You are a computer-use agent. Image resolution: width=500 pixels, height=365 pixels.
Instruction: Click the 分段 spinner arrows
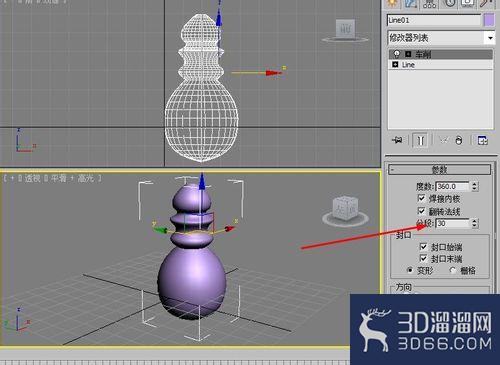[x=475, y=223]
